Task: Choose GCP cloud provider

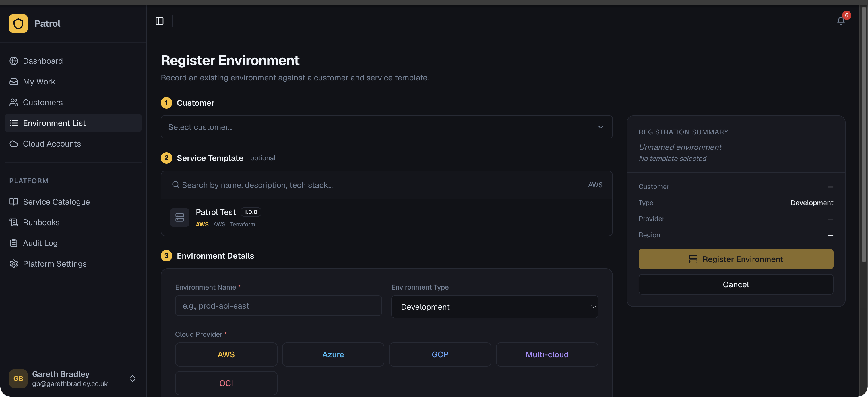Action: click(x=440, y=354)
